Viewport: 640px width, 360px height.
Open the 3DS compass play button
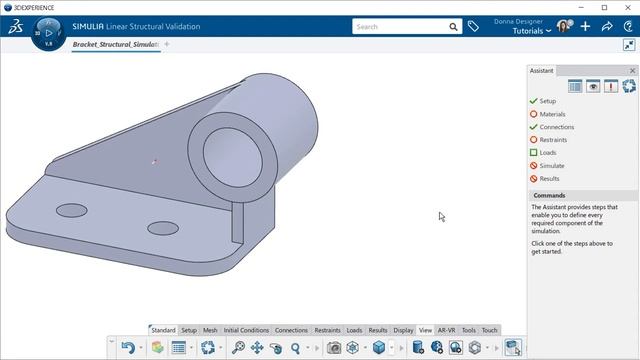[49, 33]
